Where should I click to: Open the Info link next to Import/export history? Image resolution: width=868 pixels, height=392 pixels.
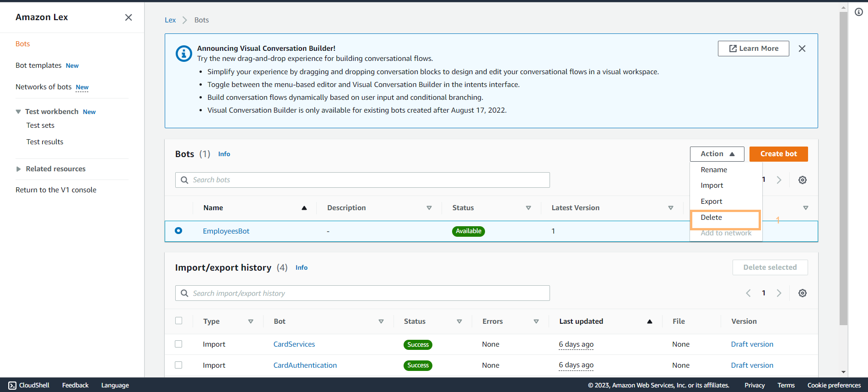[x=302, y=268]
